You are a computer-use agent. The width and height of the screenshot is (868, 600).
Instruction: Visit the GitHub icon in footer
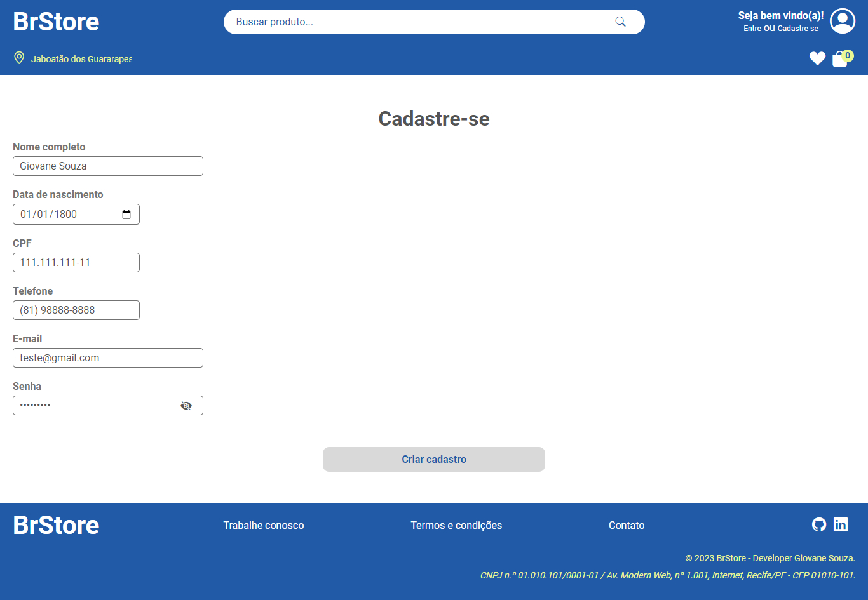pyautogui.click(x=819, y=524)
